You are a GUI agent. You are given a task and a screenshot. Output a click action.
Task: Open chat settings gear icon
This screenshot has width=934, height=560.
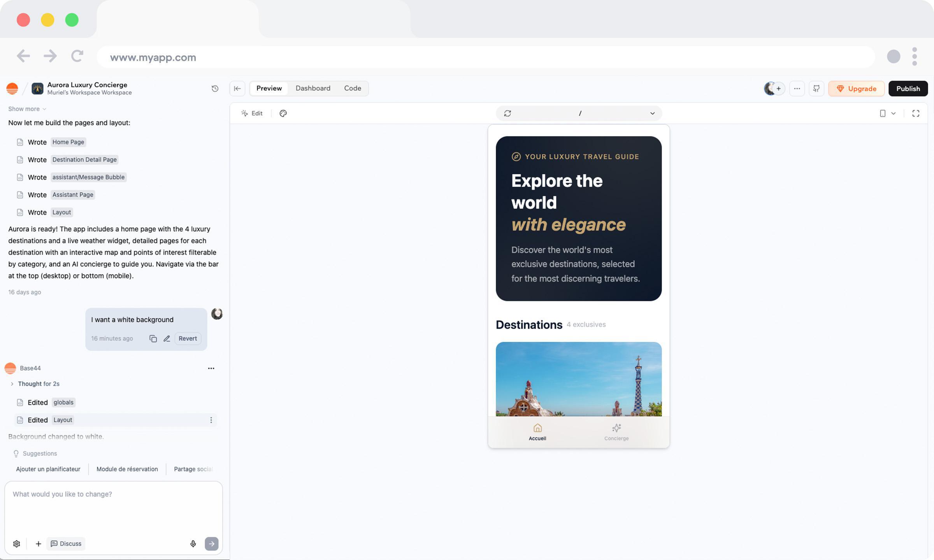pos(16,544)
